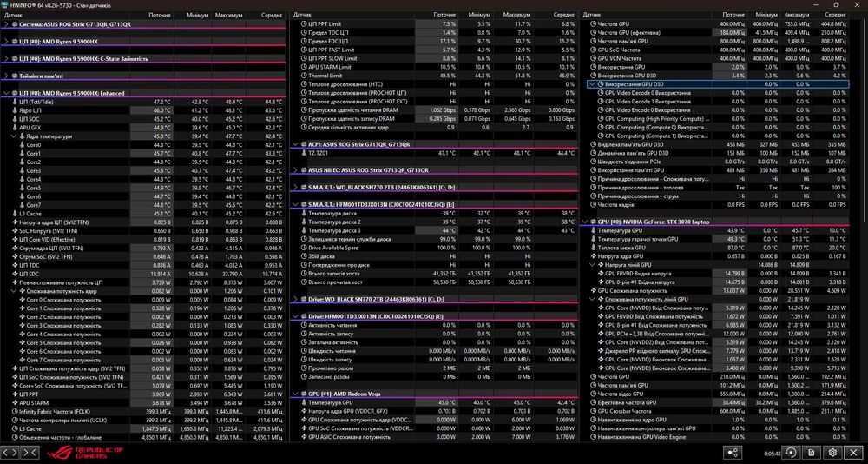Click thermometer icon beside Температура диска 3
This screenshot has height=464, width=868.
(303, 230)
